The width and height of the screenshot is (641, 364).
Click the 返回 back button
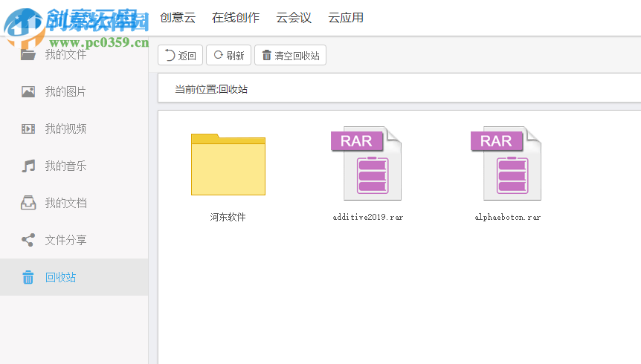(180, 55)
